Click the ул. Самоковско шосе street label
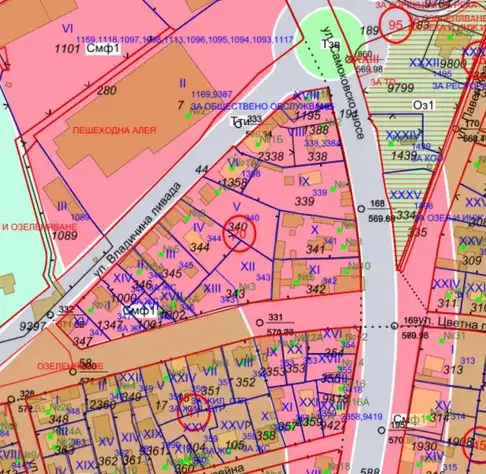The height and width of the screenshot is (474, 486). tap(342, 83)
